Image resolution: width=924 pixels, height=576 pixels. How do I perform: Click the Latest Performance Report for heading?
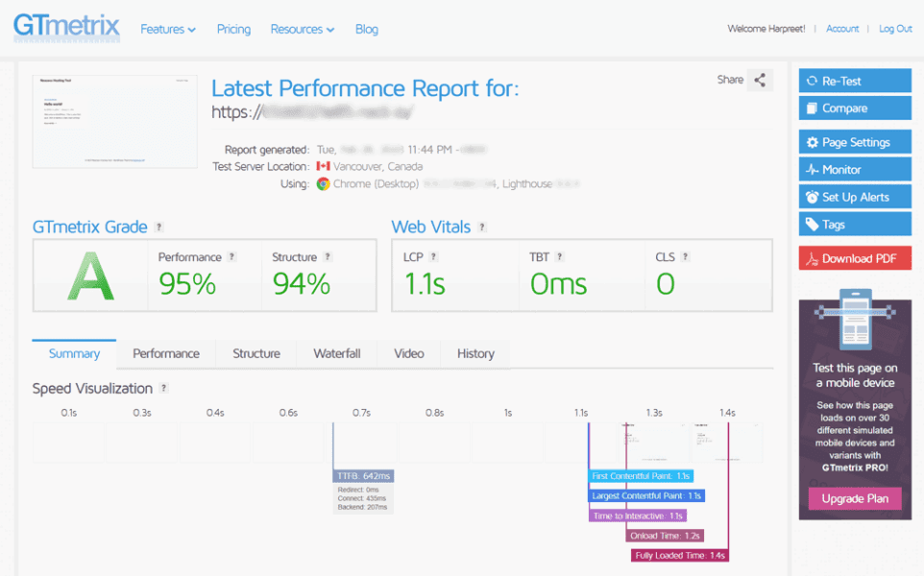click(365, 88)
